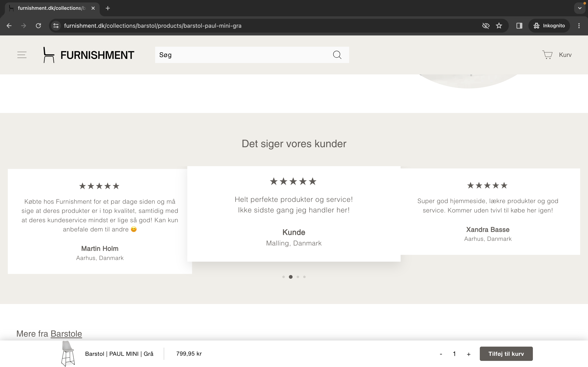The width and height of the screenshot is (588, 367).
Task: Expand the tab search dropdown arrow
Action: coord(580,8)
